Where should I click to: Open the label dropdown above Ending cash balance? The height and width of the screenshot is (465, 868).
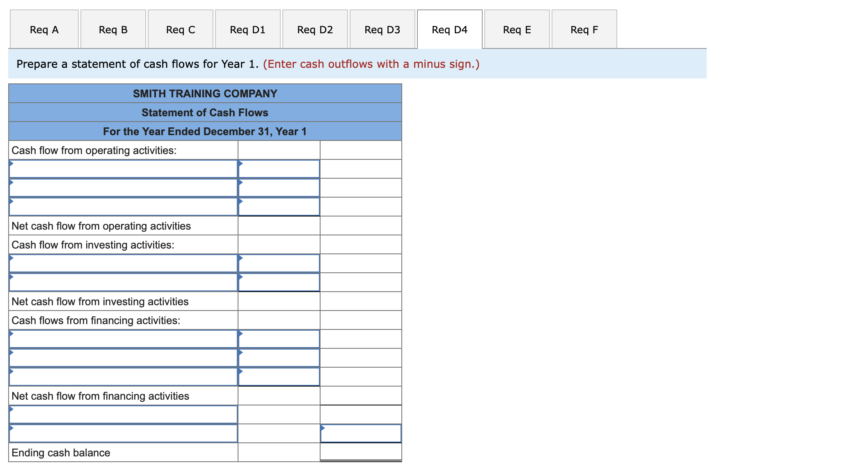123,433
